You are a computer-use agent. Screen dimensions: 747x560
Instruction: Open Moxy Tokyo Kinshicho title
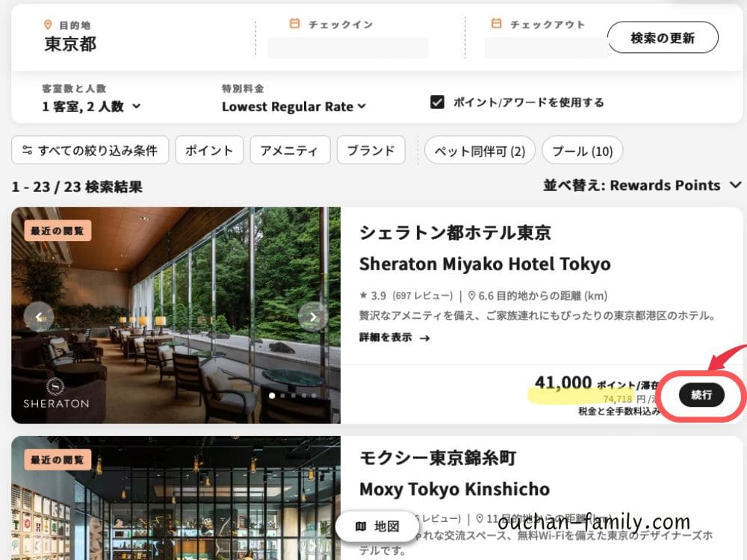tap(454, 489)
